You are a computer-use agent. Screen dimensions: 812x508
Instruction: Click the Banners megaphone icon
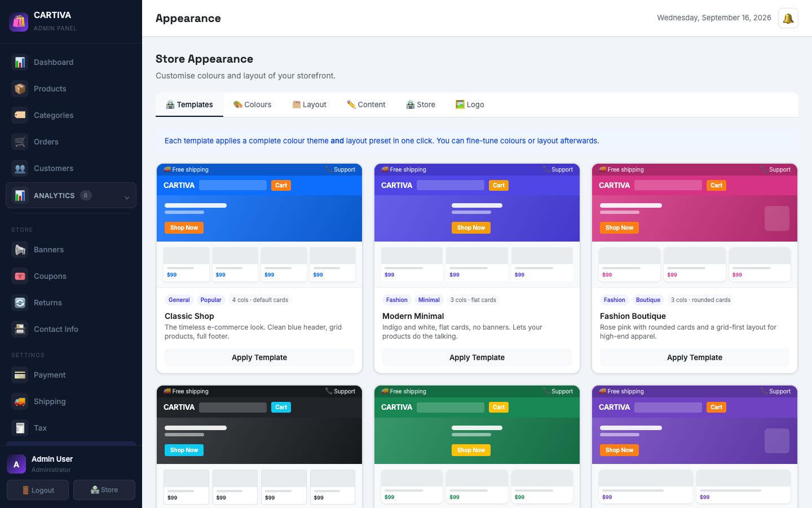tap(20, 249)
